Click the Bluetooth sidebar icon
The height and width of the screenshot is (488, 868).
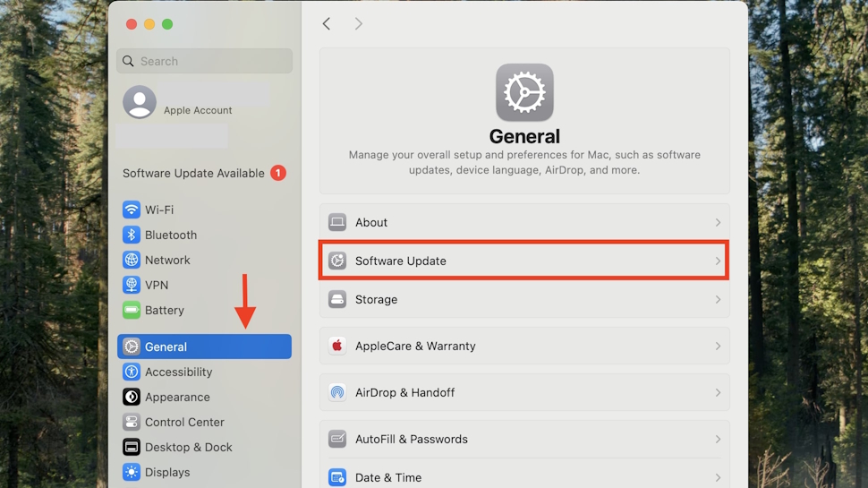tap(132, 235)
